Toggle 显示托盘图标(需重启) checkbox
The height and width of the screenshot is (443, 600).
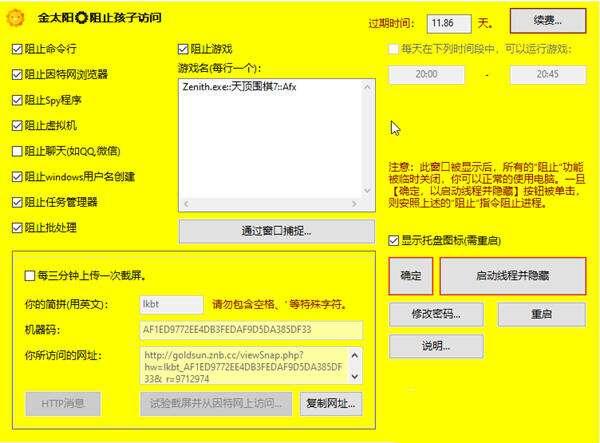(x=393, y=240)
